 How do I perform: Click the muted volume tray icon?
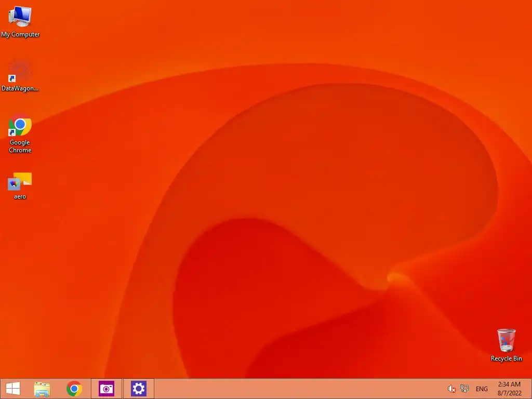coord(451,389)
